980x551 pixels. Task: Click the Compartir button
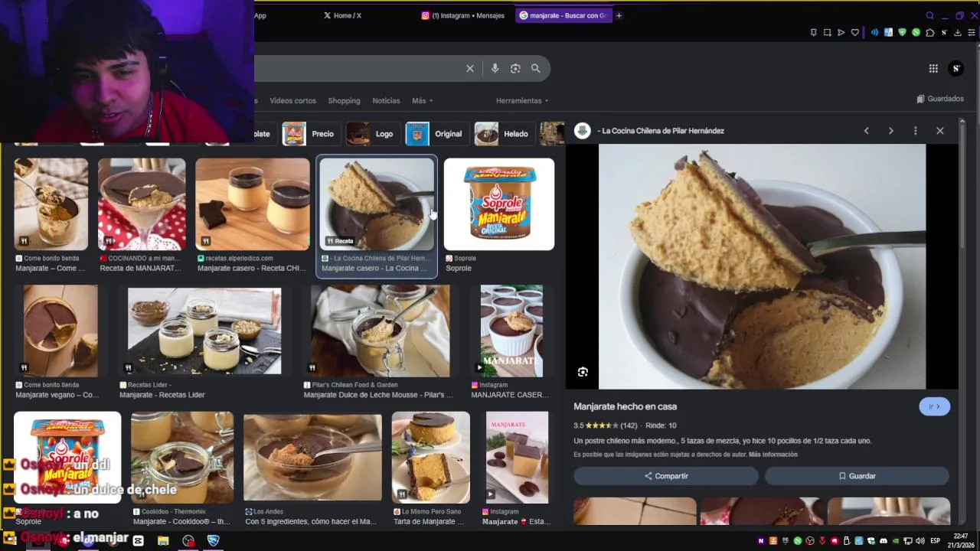(666, 476)
